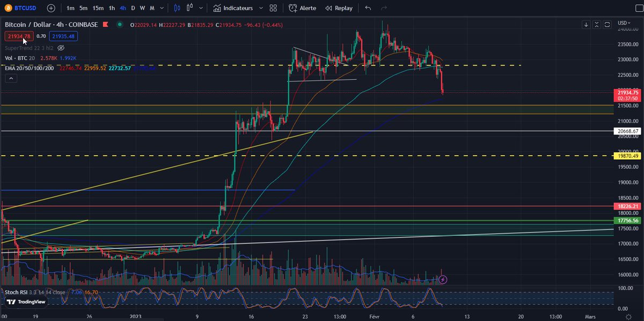Screen dimensions: 644x321
Task: Click the Févr label on time axis
Action: click(374, 317)
